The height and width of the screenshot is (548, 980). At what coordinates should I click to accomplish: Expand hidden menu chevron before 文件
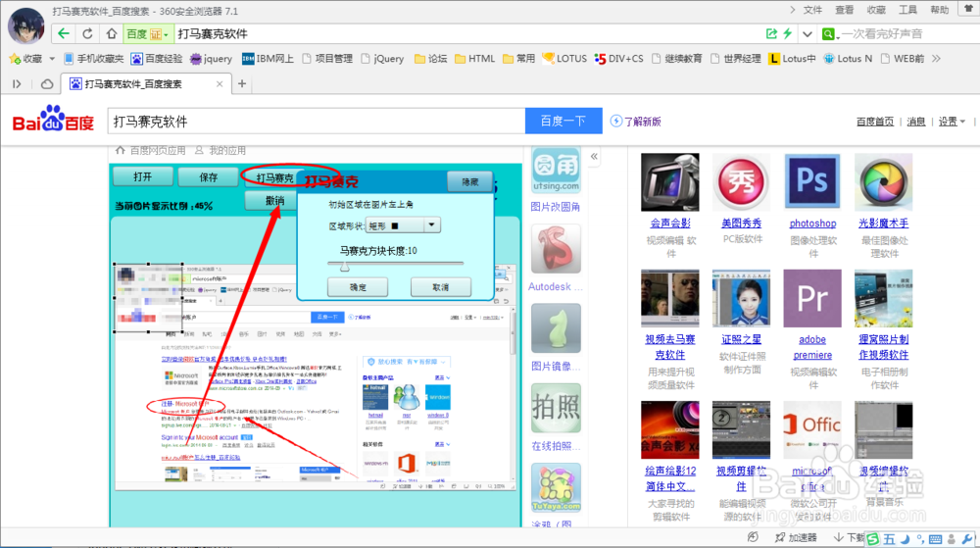click(x=792, y=10)
